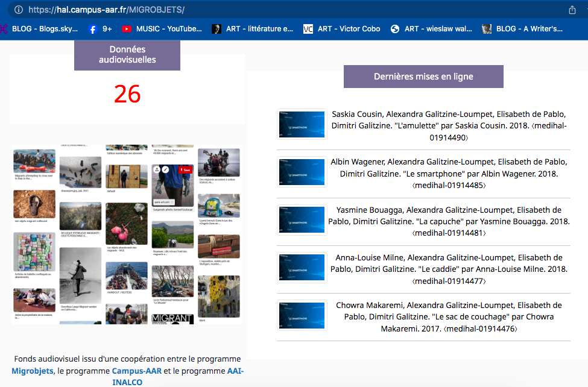
Task: Open thumbnail for "Le smartphone" entry
Action: pyautogui.click(x=302, y=172)
